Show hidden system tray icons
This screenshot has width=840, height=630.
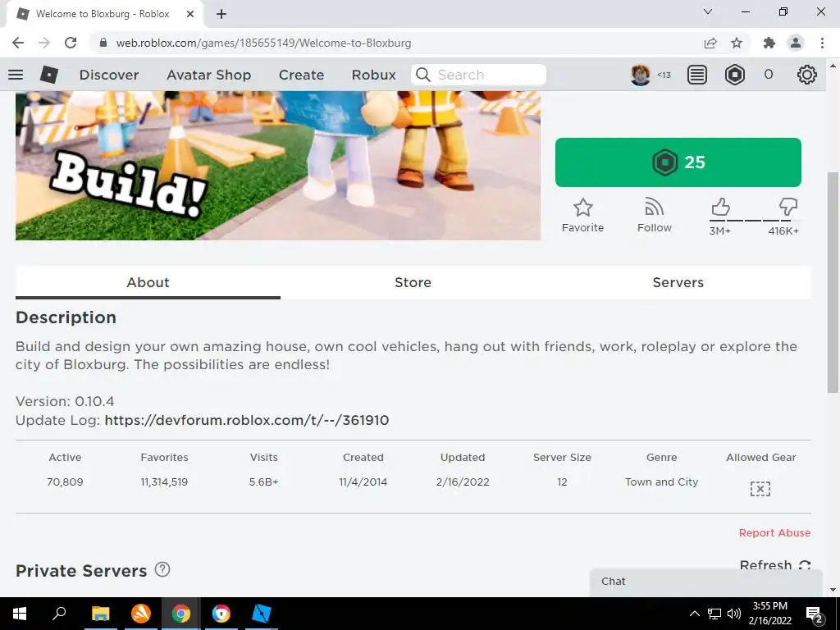pyautogui.click(x=694, y=614)
